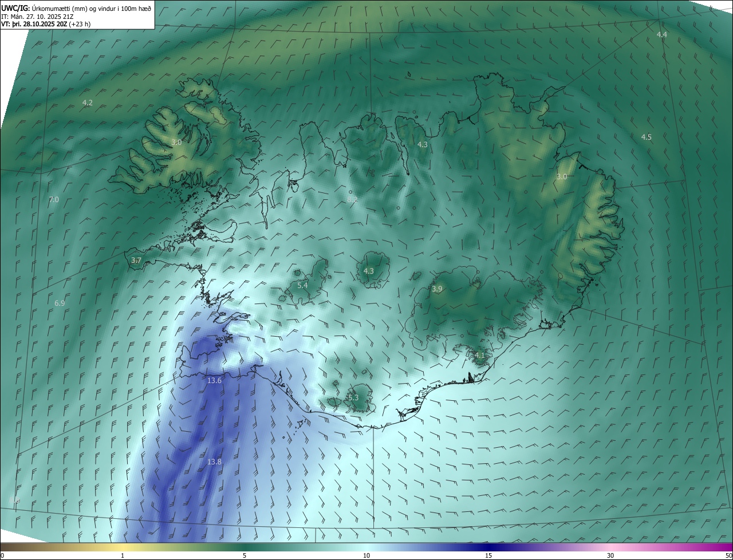The width and height of the screenshot is (733, 560).
Task: Click the 13.8 precipitation value
Action: click(214, 462)
